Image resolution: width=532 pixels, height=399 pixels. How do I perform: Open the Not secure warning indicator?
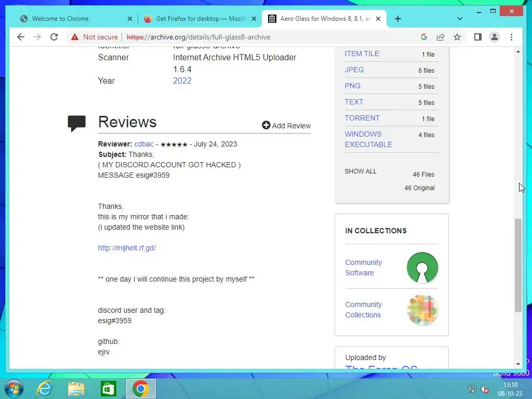(x=95, y=37)
